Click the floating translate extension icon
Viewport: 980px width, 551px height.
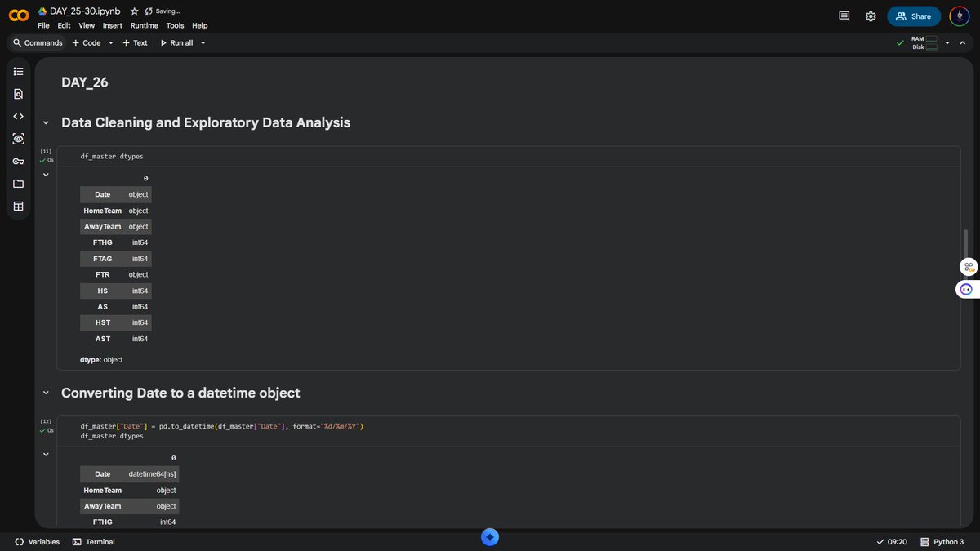(969, 267)
